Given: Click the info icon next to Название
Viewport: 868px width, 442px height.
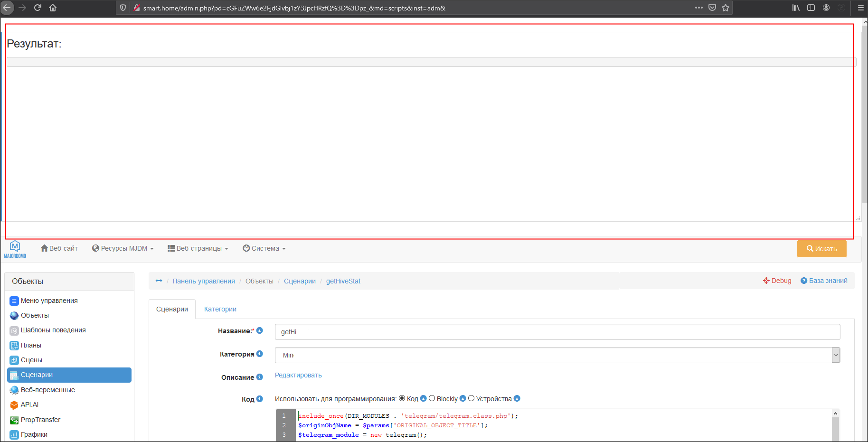Looking at the screenshot, I should pyautogui.click(x=260, y=330).
